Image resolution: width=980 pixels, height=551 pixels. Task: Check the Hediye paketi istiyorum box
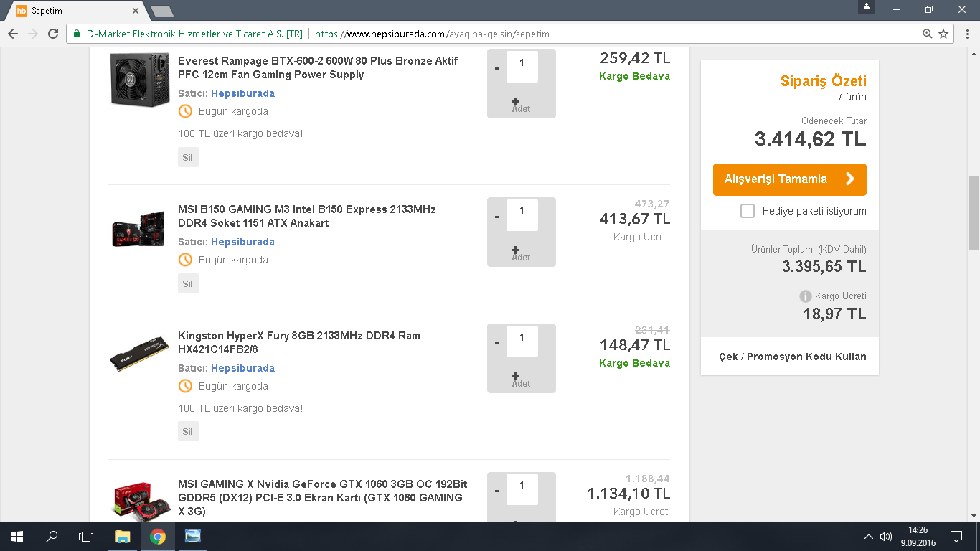748,211
